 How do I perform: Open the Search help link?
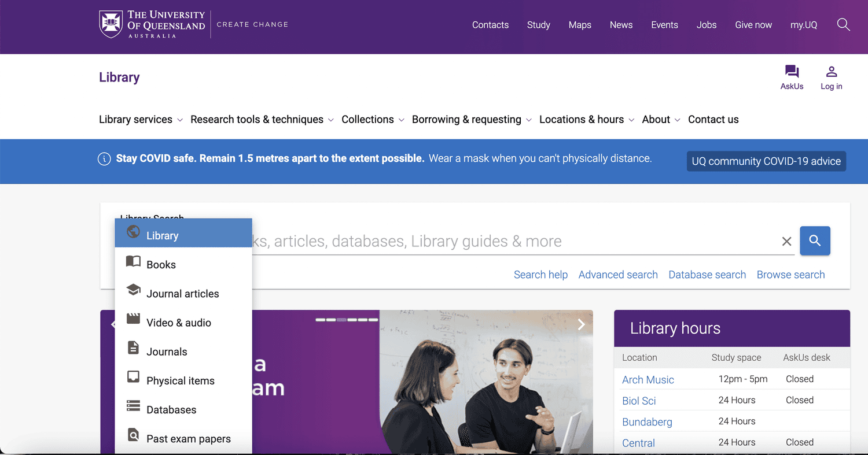tap(540, 275)
